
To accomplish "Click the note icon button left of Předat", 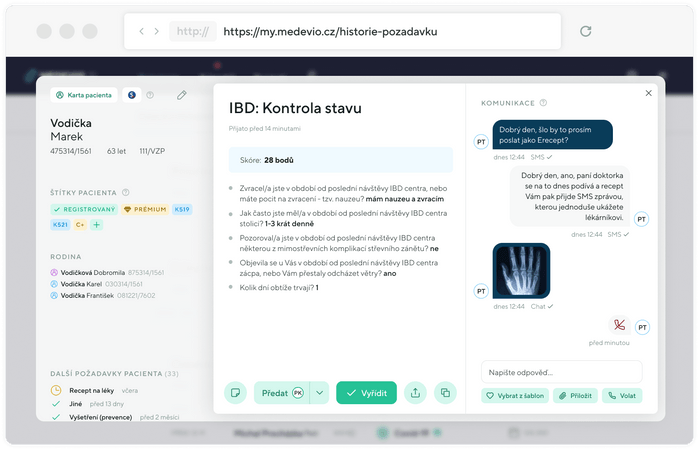I will coord(235,393).
